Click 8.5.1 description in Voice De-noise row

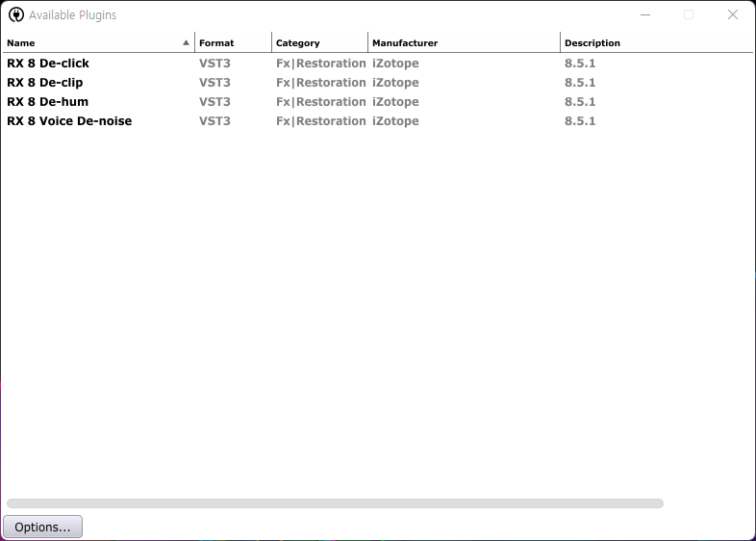click(580, 121)
